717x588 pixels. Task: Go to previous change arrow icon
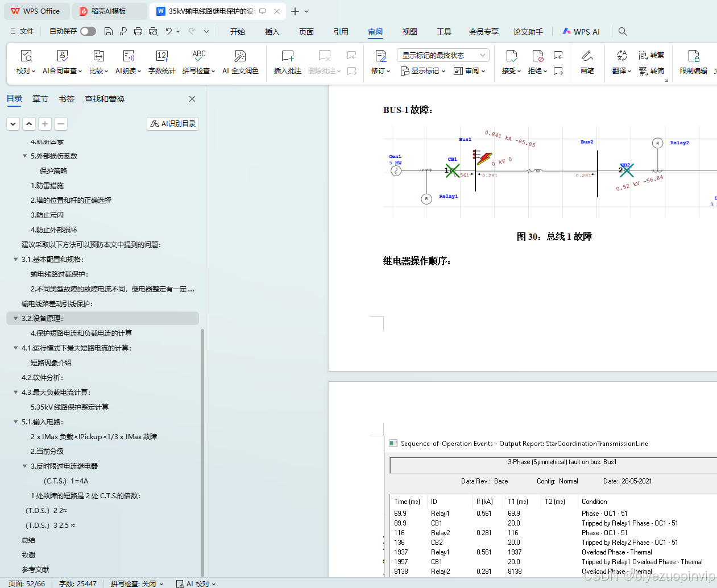pos(558,55)
